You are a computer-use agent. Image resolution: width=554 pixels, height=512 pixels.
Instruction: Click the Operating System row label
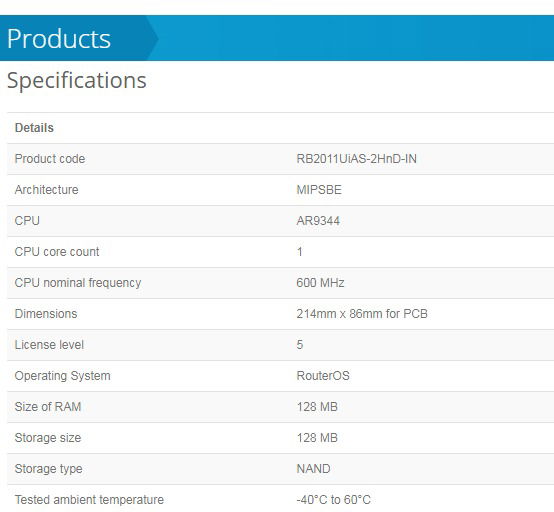coord(63,376)
